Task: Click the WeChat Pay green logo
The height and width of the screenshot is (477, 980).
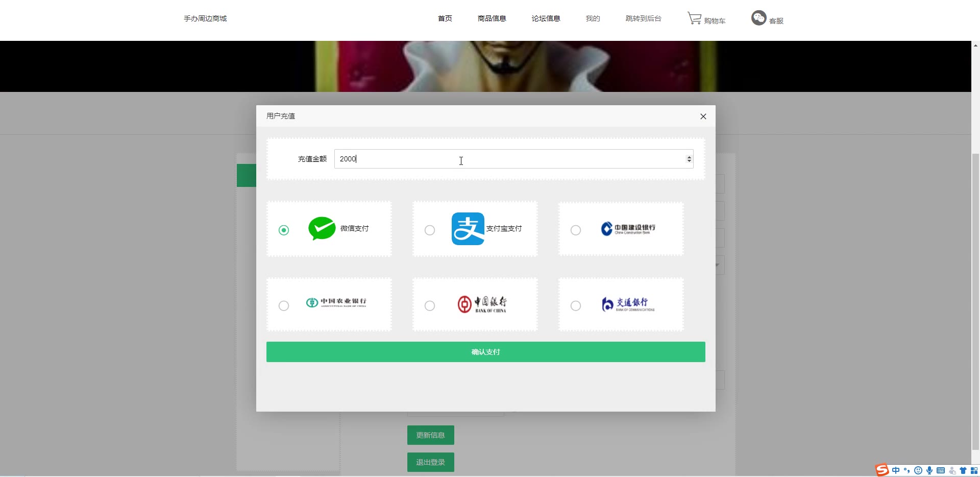Action: click(x=322, y=228)
